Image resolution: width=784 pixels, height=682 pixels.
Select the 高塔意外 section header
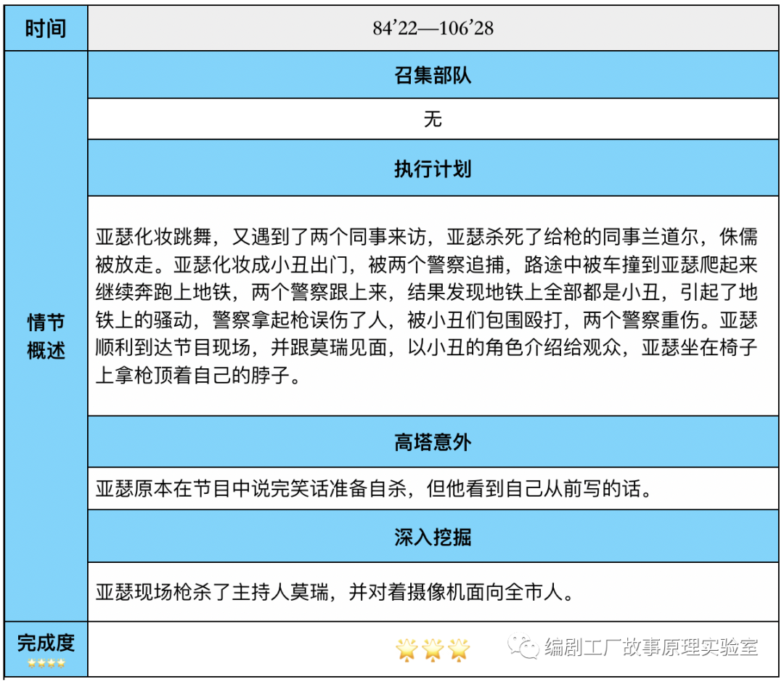click(433, 442)
